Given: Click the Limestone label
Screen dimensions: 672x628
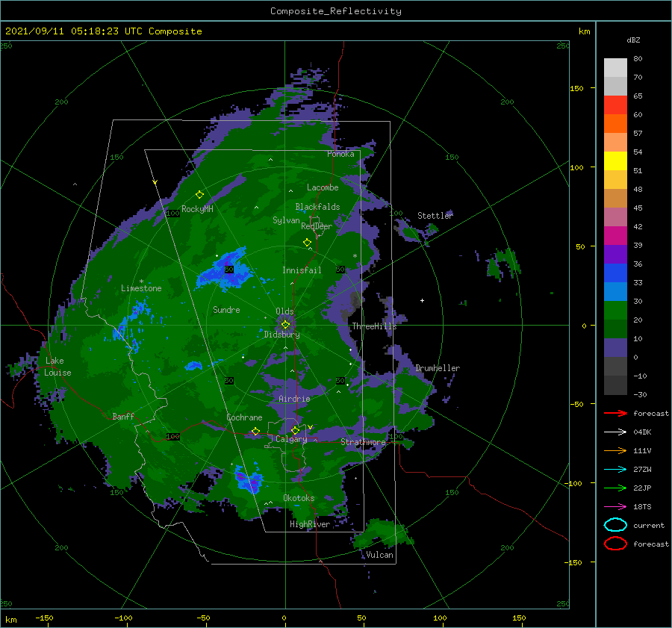Looking at the screenshot, I should (x=141, y=288).
